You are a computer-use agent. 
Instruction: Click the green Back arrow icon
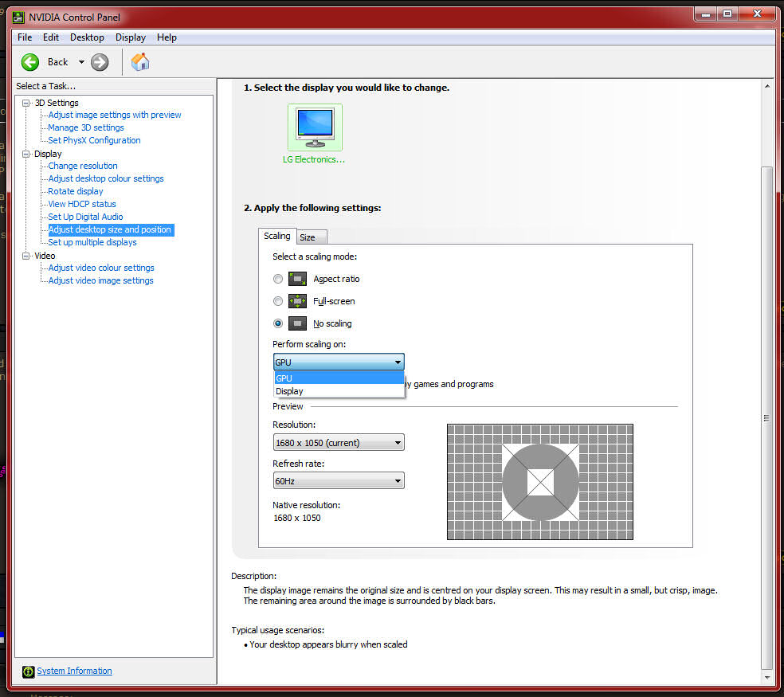30,62
